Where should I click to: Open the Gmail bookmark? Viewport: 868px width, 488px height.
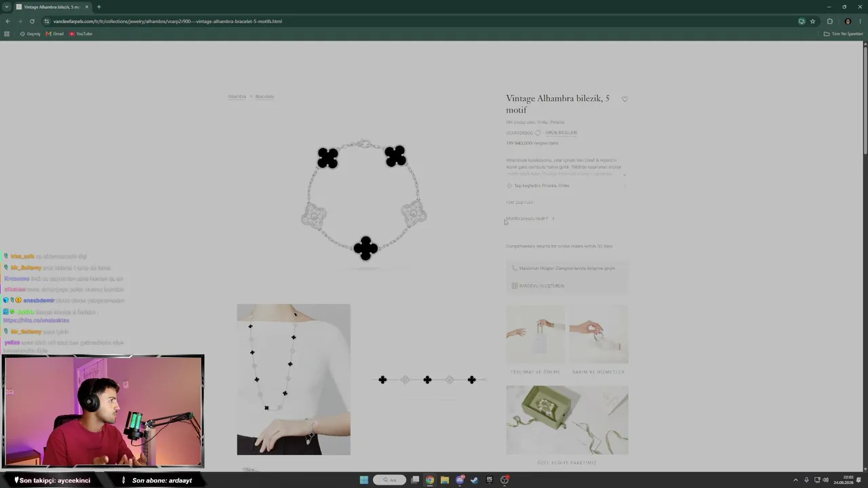55,34
